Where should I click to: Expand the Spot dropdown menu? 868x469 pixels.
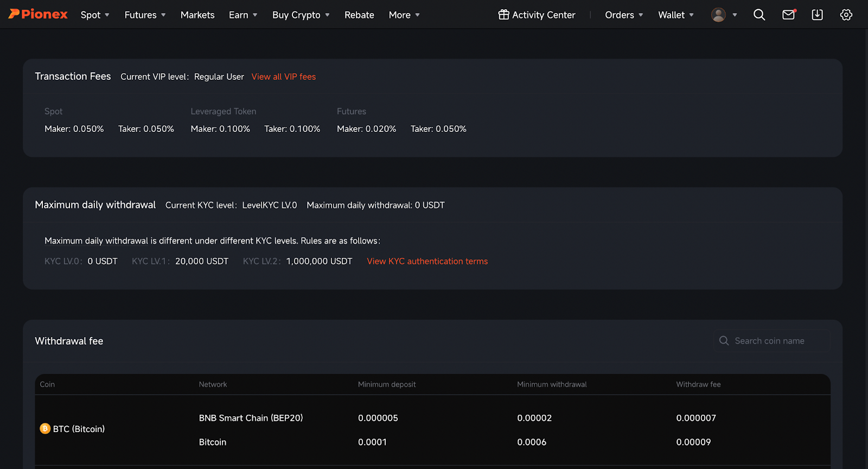[x=95, y=15]
